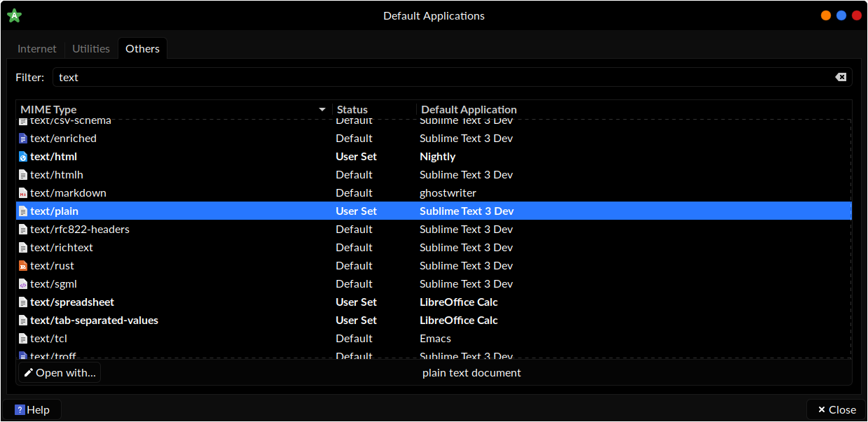Click User Set status of text/plain

pos(356,211)
